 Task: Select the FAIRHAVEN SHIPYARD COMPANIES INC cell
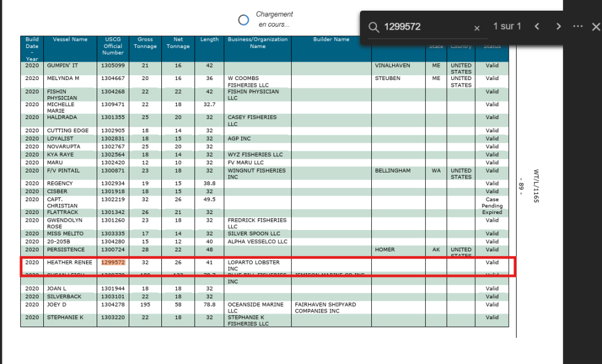tap(325, 307)
